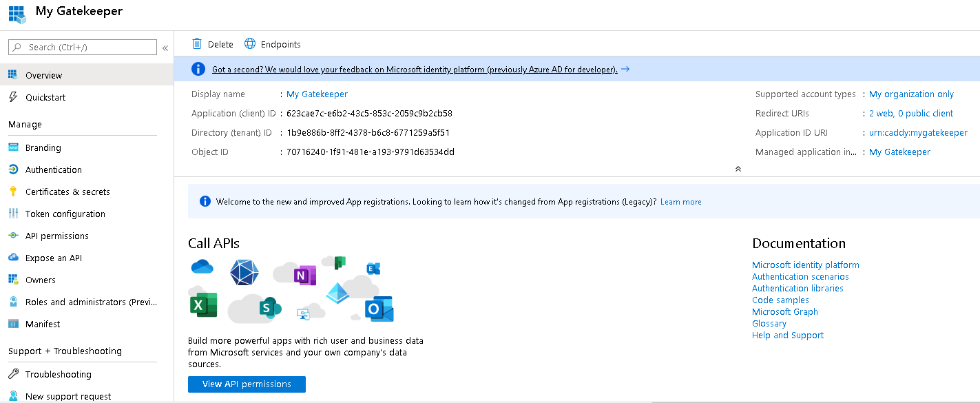Viewport: 980px width, 403px height.
Task: Click the Overview grid icon in sidebar
Action: pyautogui.click(x=12, y=75)
